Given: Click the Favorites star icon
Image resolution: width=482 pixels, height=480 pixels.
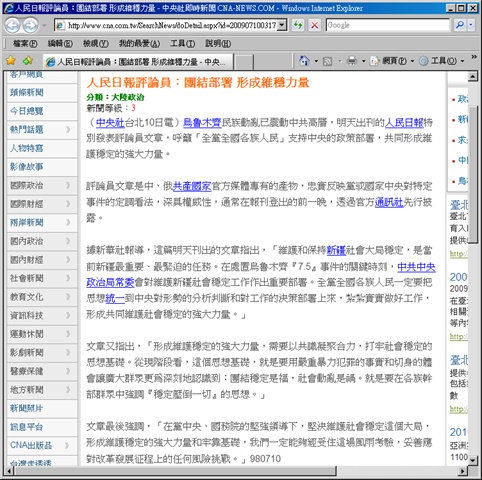Looking at the screenshot, I should pyautogui.click(x=11, y=61).
